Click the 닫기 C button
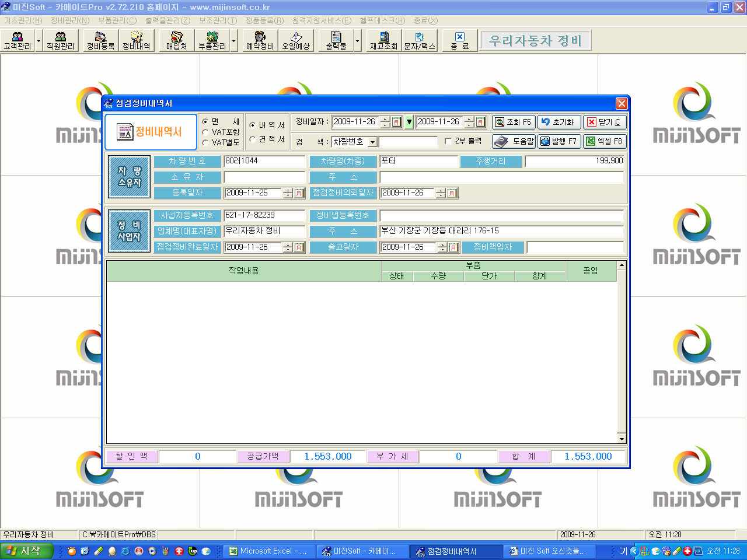Viewport: 747px width, 560px height. 605,122
